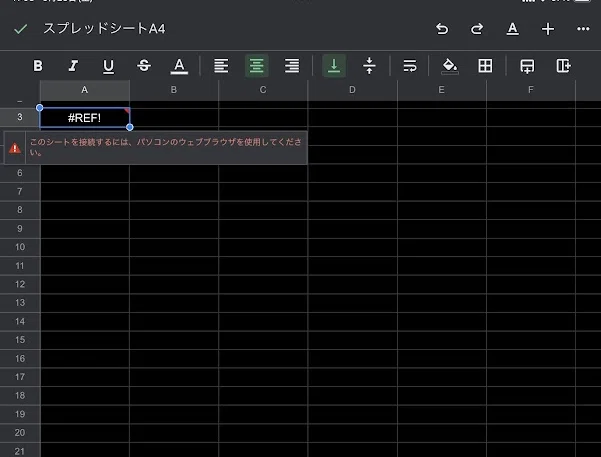The image size is (601, 457).
Task: Set vertical align to middle
Action: [x=369, y=66]
